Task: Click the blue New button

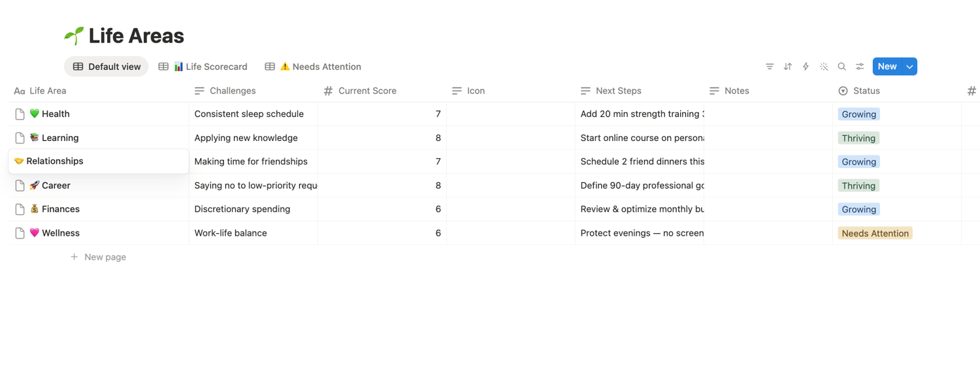Action: 887,67
